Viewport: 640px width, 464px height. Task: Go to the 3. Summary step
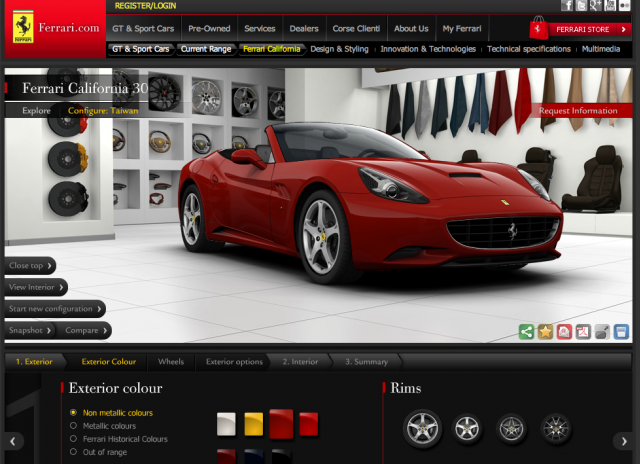[x=367, y=362]
